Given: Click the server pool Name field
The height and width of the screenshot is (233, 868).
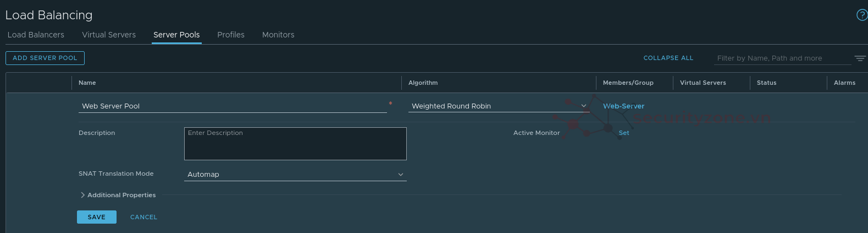Looking at the screenshot, I should point(233,106).
